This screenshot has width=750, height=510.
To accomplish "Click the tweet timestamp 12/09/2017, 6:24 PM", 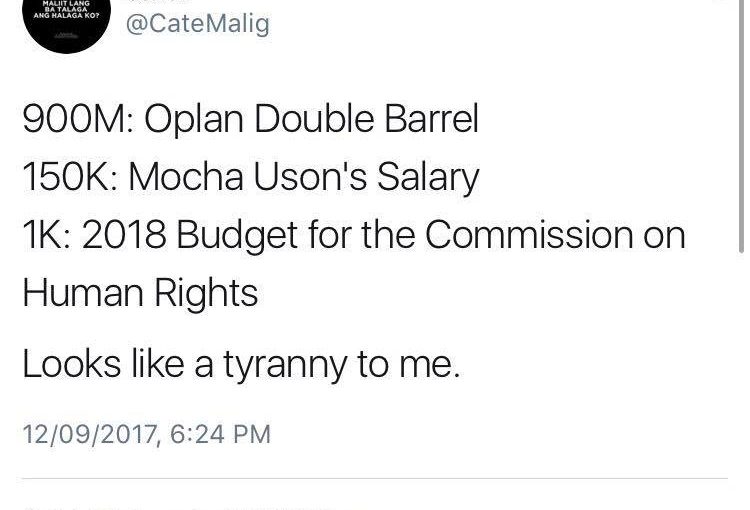I will [146, 434].
